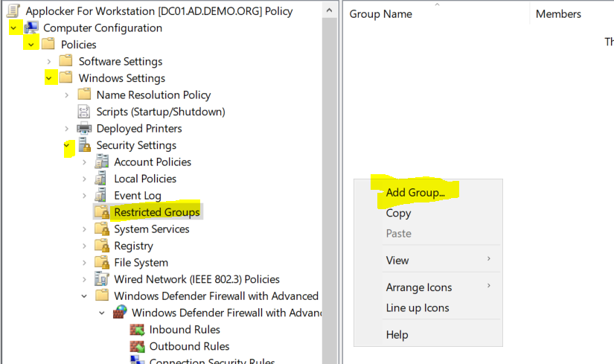Image resolution: width=614 pixels, height=364 pixels.
Task: Expand the Wired Network (IEEE 802.3) Policies node
Action: pos(85,279)
